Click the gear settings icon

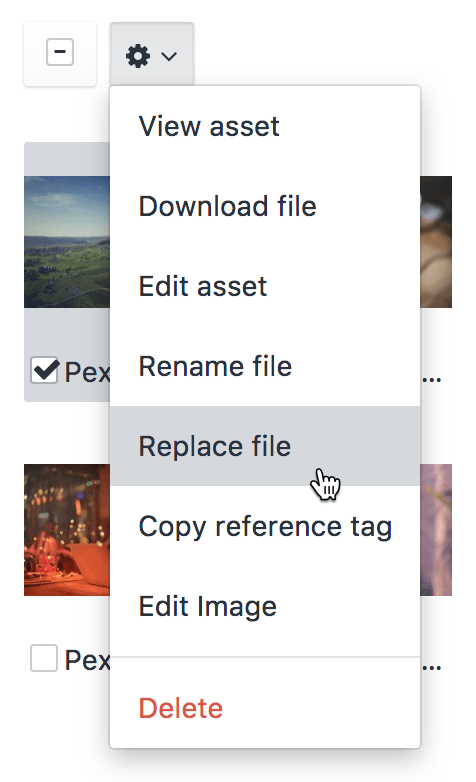pyautogui.click(x=138, y=56)
